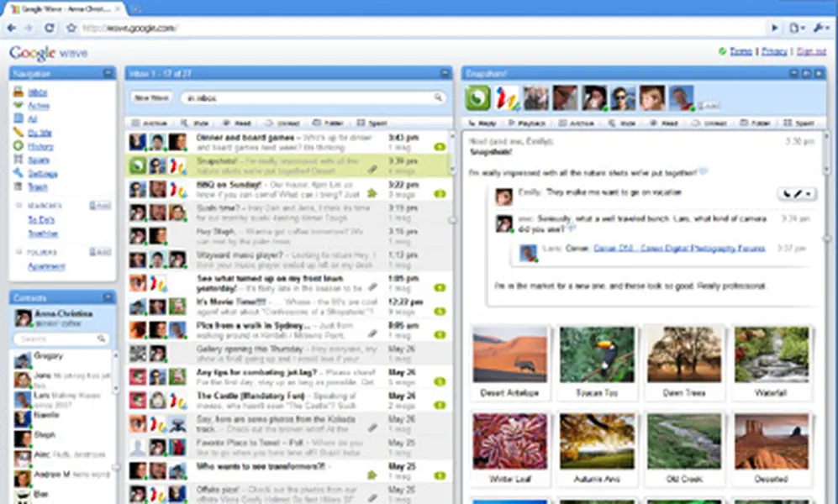Open Spam in the Navigation panel

click(39, 160)
